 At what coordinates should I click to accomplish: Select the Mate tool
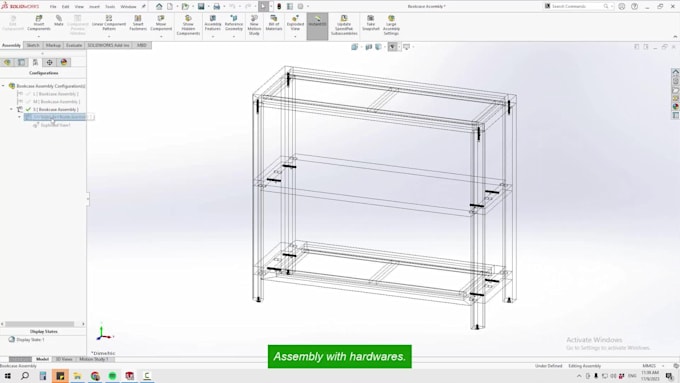click(x=59, y=21)
